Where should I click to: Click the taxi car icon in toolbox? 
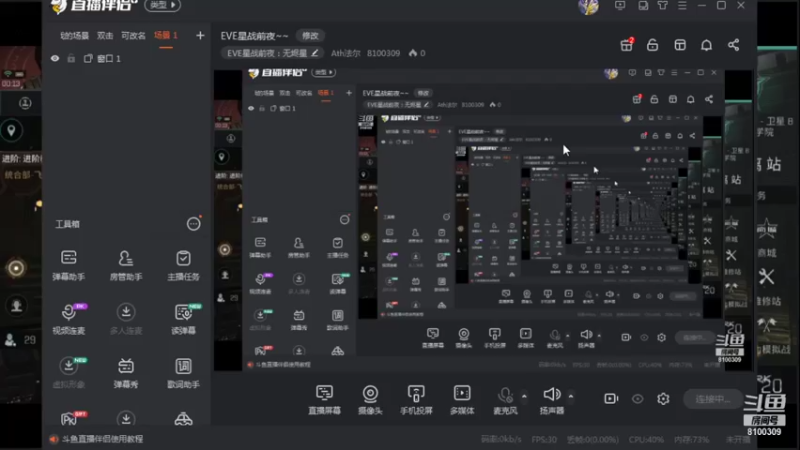pos(183,419)
